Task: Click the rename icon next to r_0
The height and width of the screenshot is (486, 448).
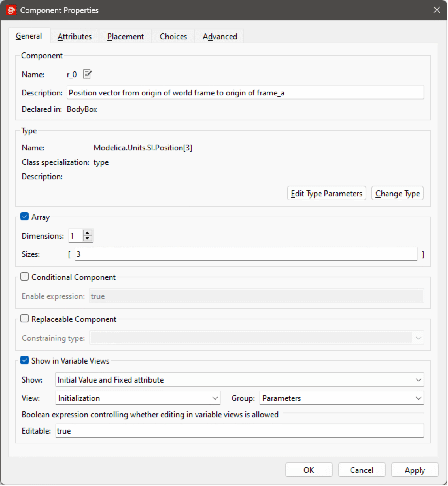Action: pyautogui.click(x=87, y=74)
